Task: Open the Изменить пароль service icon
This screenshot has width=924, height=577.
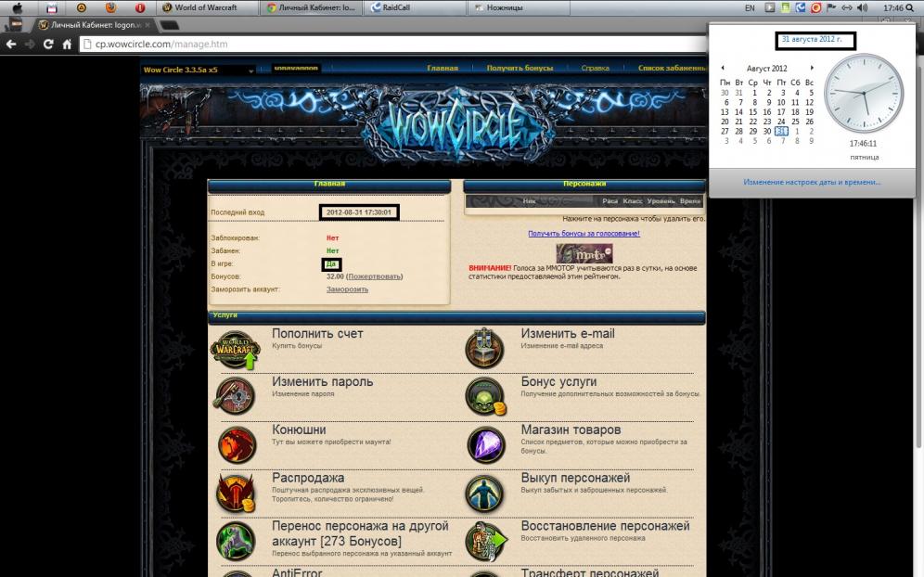Action: pos(236,397)
